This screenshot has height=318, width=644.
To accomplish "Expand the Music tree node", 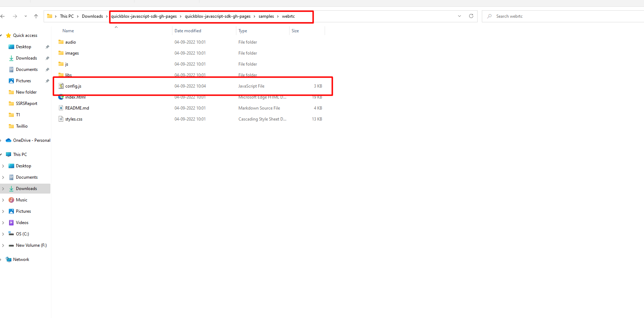I will point(3,200).
